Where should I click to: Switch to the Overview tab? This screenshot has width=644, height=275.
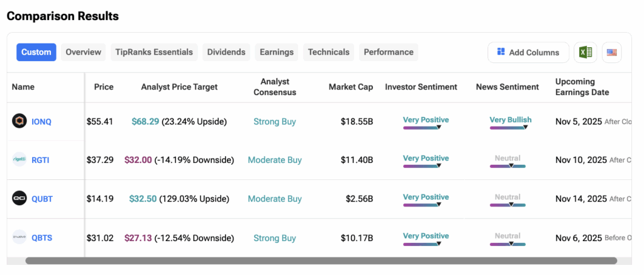tap(83, 52)
